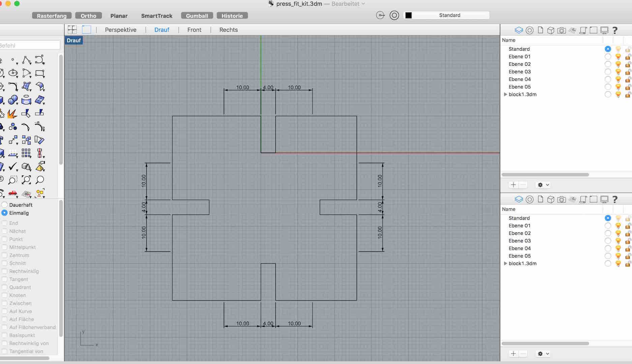Enable the End object snap checkbox
The width and height of the screenshot is (632, 364).
[4, 223]
